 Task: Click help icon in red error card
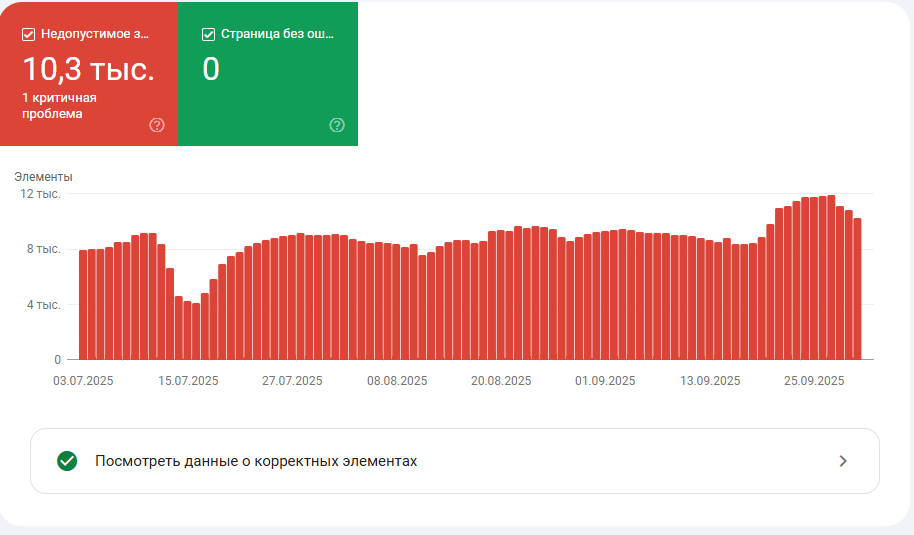(x=157, y=125)
